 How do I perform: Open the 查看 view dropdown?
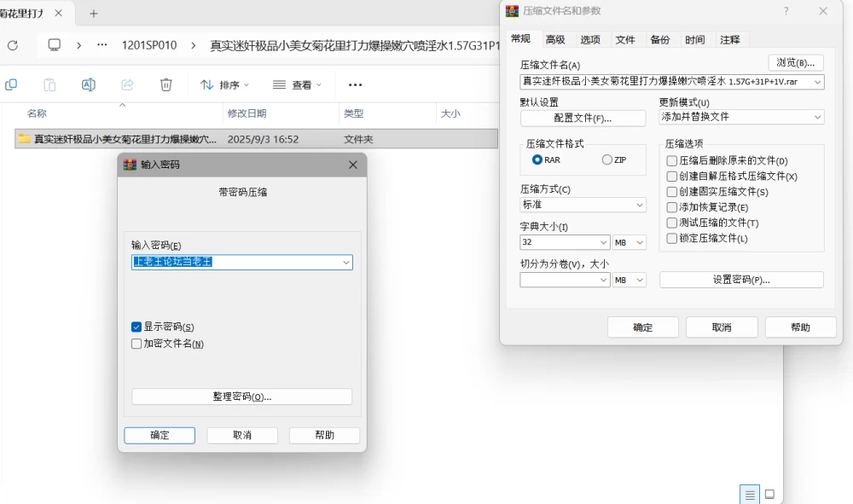point(297,84)
